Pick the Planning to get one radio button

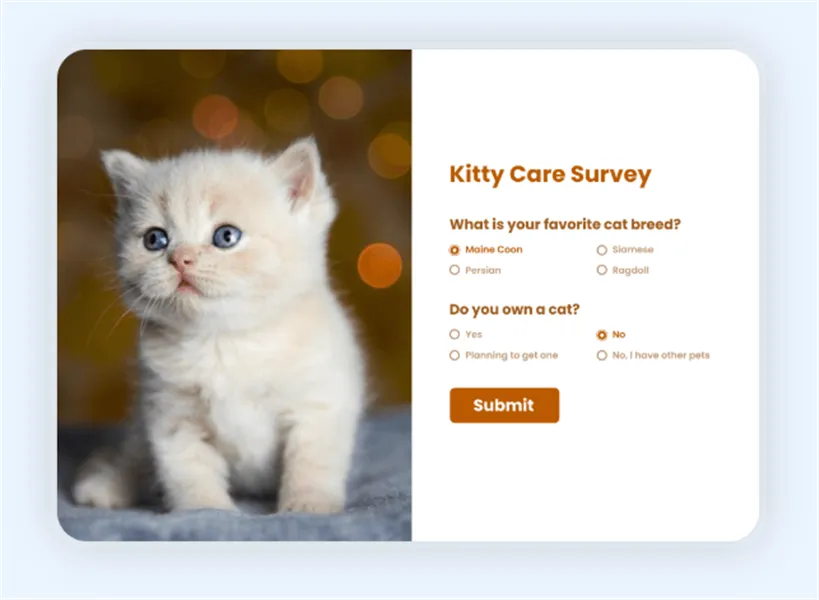click(x=455, y=355)
